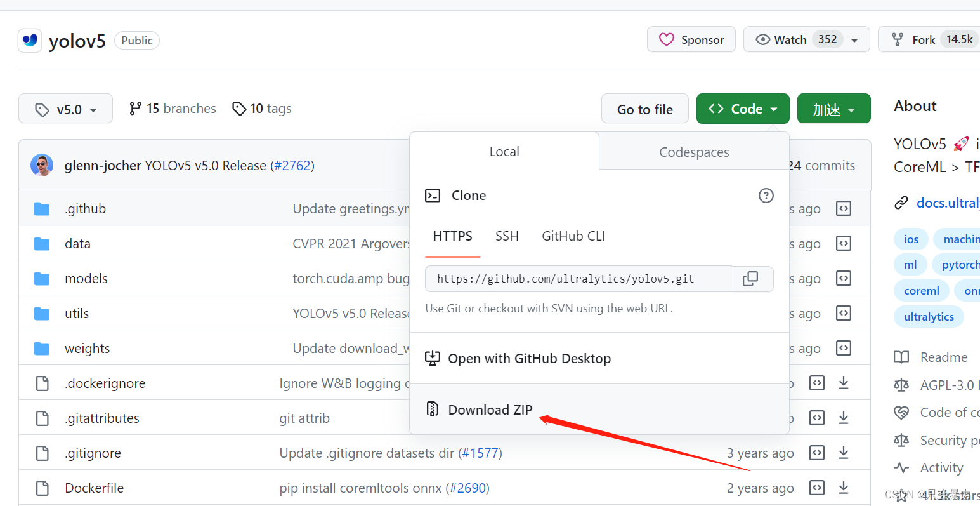Switch to the Local tab

(x=504, y=152)
